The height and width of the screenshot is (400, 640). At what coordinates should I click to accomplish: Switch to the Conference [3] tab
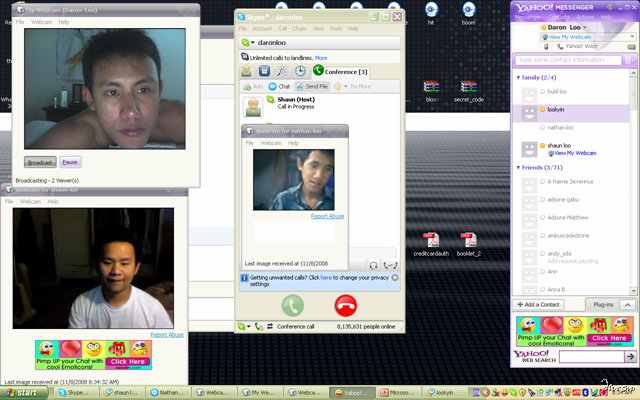click(x=341, y=71)
